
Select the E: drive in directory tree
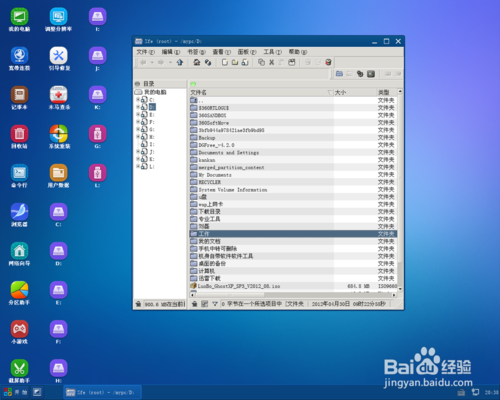(x=152, y=114)
